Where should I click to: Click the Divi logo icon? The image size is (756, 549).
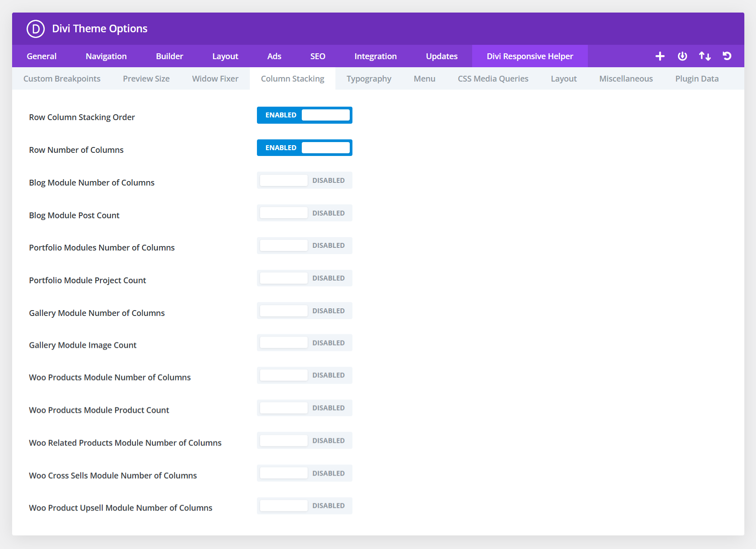pyautogui.click(x=35, y=29)
